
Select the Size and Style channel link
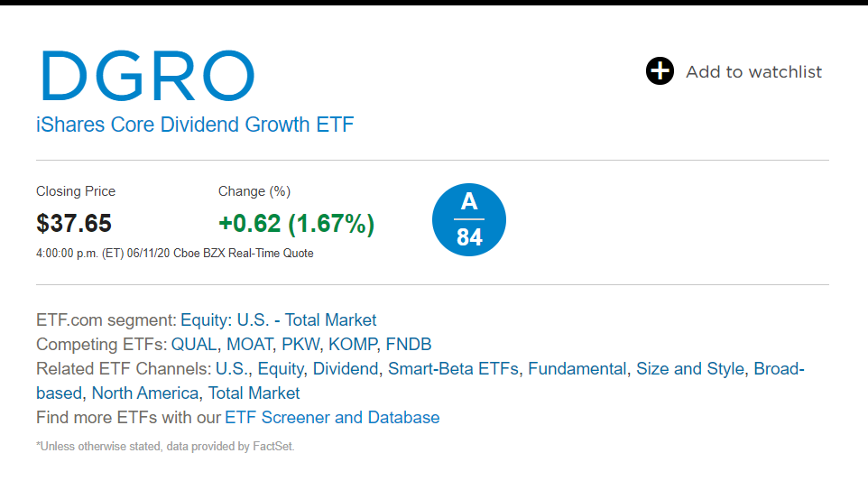[689, 368]
